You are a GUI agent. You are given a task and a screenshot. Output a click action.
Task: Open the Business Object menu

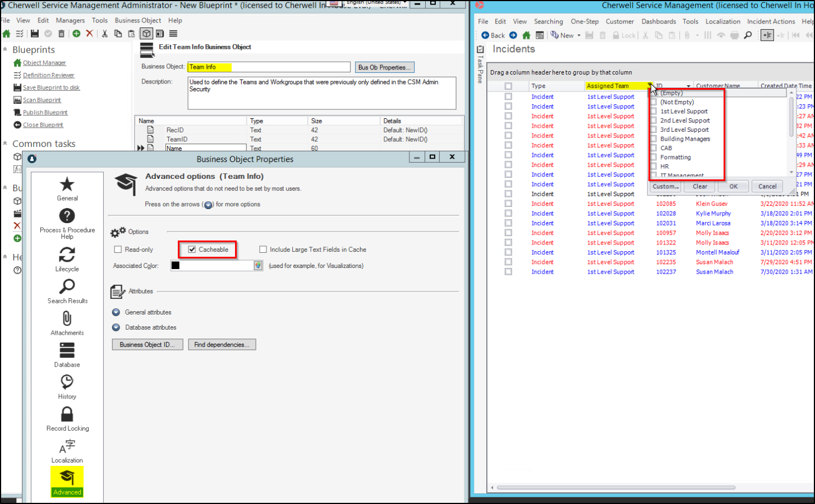click(x=137, y=20)
